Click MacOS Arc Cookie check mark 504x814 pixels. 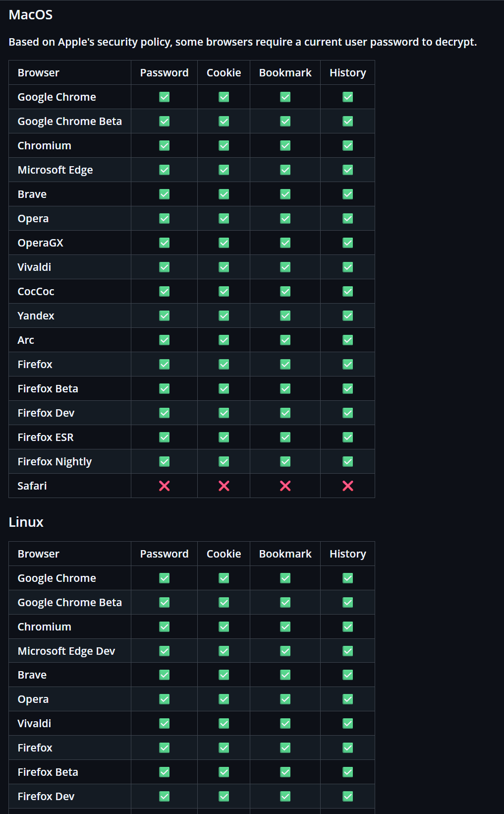tap(224, 340)
